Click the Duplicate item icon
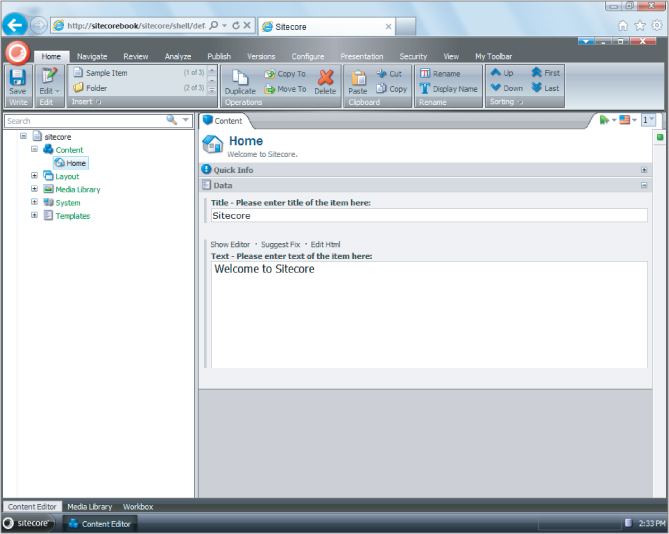This screenshot has width=669, height=534. [x=240, y=80]
